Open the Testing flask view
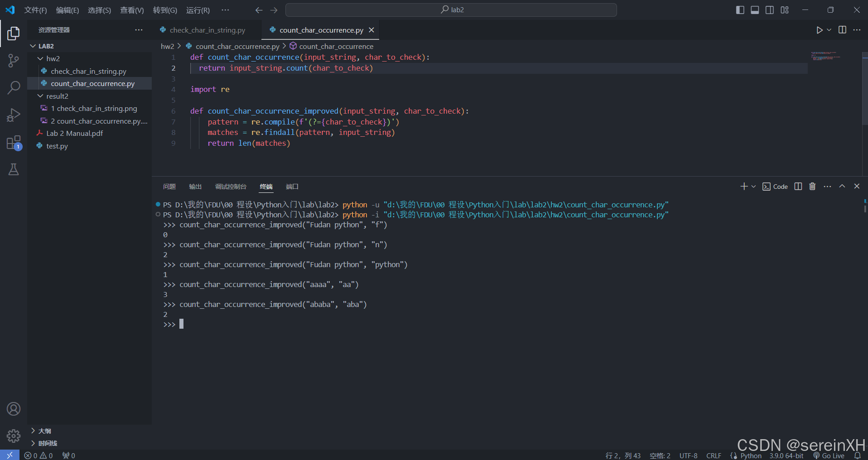This screenshot has width=868, height=460. [14, 169]
